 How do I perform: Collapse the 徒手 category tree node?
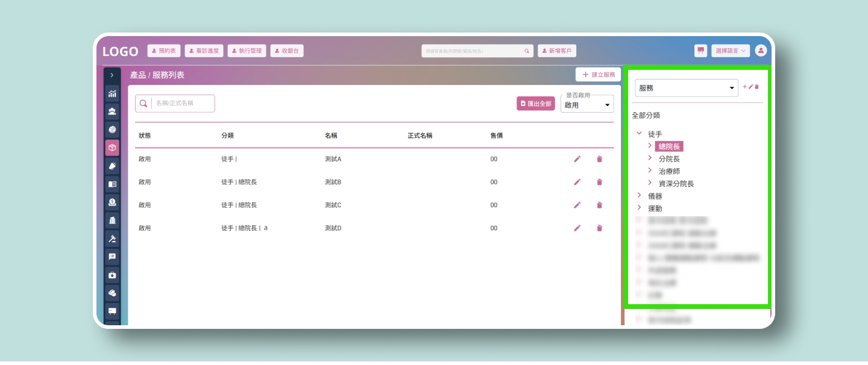coord(639,133)
